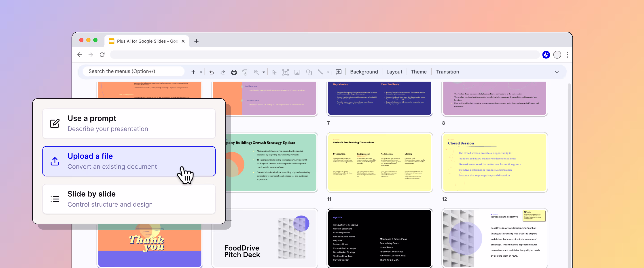Click the browser address bar
This screenshot has width=644, height=268.
(324, 55)
